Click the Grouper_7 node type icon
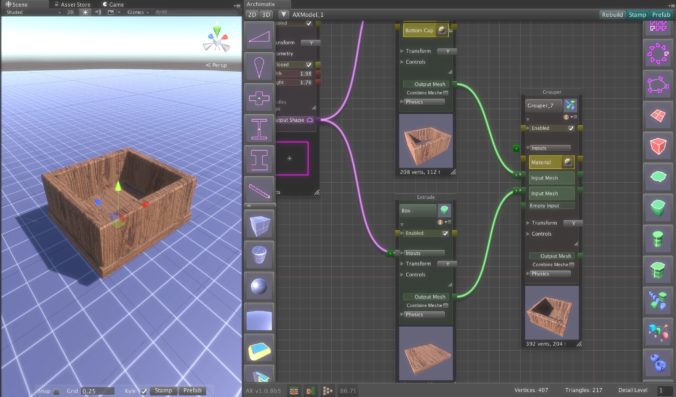Viewport: 676px width, 397px height. (x=570, y=105)
